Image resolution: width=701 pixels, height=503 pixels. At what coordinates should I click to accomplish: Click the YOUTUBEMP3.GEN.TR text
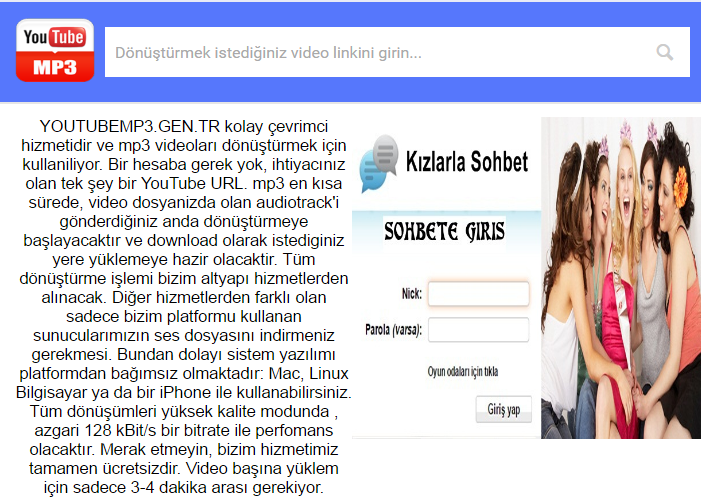[x=130, y=127]
